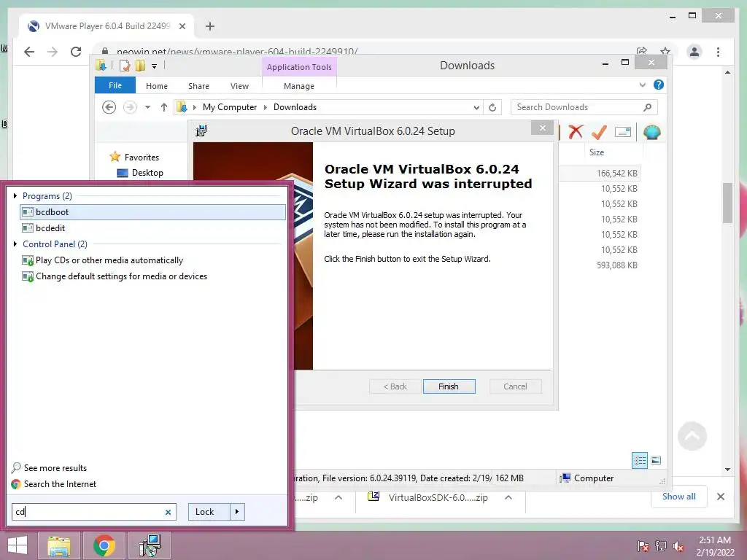Select the Application Tools contextual tab
747x560 pixels.
pos(299,67)
